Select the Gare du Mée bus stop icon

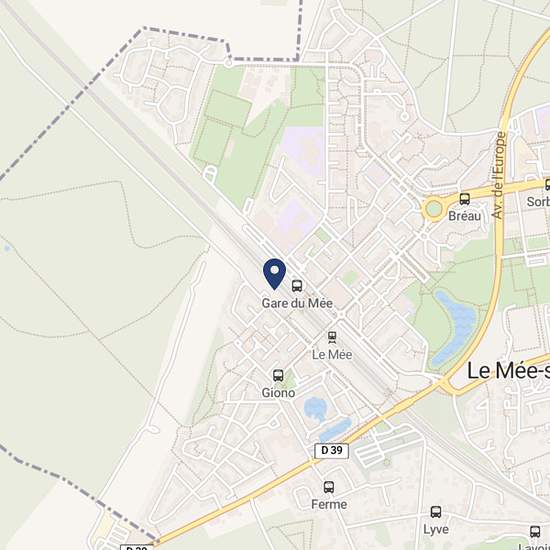(x=297, y=286)
